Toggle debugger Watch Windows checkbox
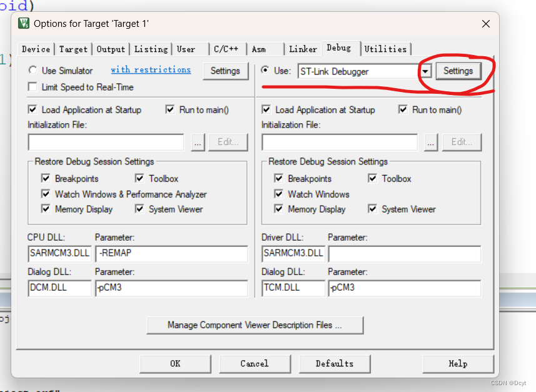 pyautogui.click(x=278, y=194)
